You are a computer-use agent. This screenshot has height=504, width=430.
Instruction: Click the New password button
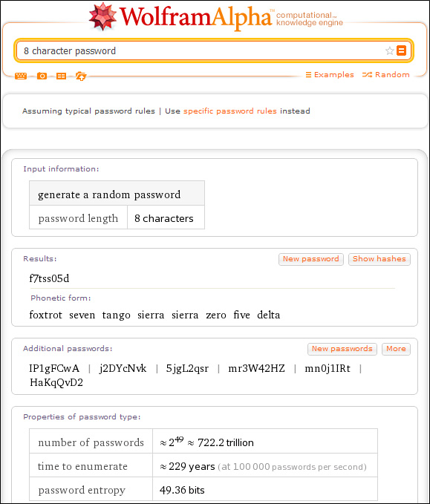click(x=311, y=259)
